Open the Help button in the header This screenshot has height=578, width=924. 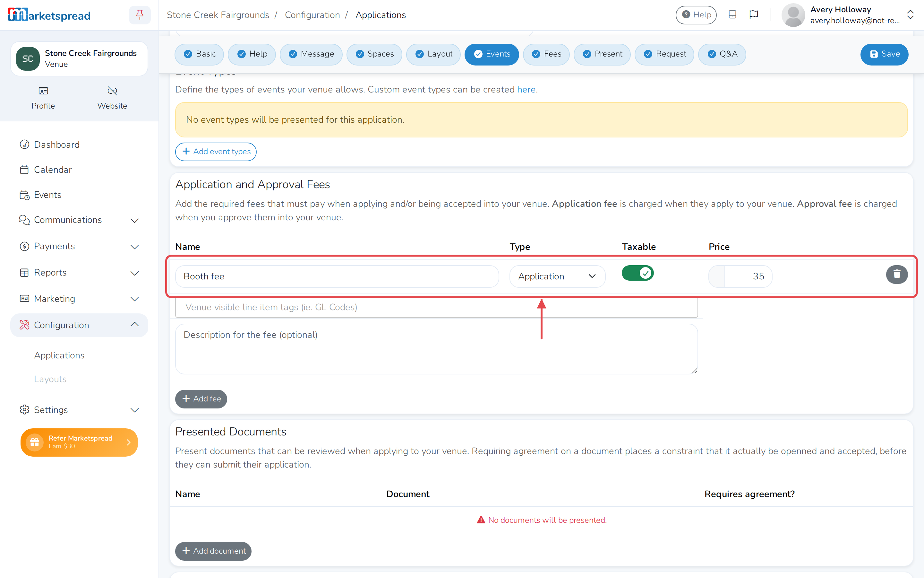(696, 15)
